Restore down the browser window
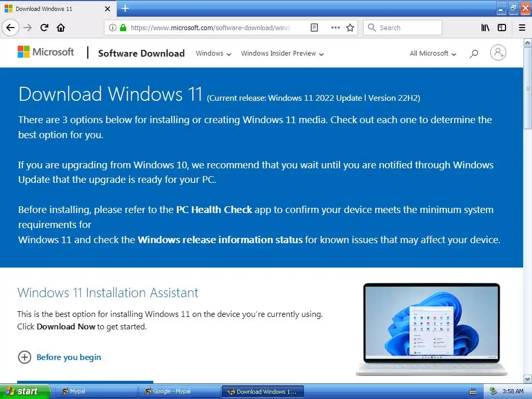 click(513, 8)
